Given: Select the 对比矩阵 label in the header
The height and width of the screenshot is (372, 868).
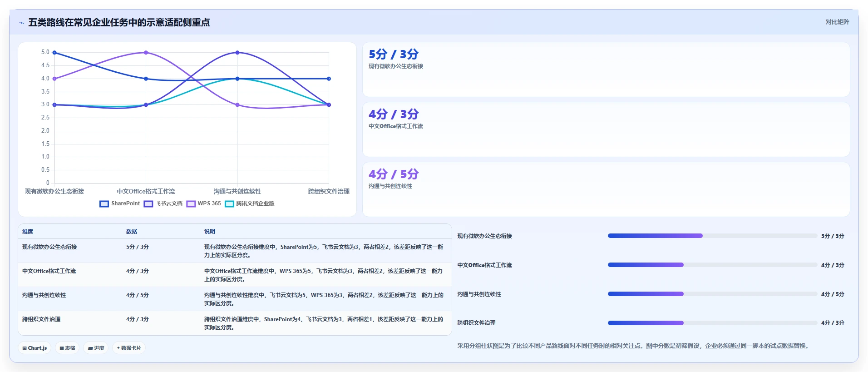Looking at the screenshot, I should (837, 22).
